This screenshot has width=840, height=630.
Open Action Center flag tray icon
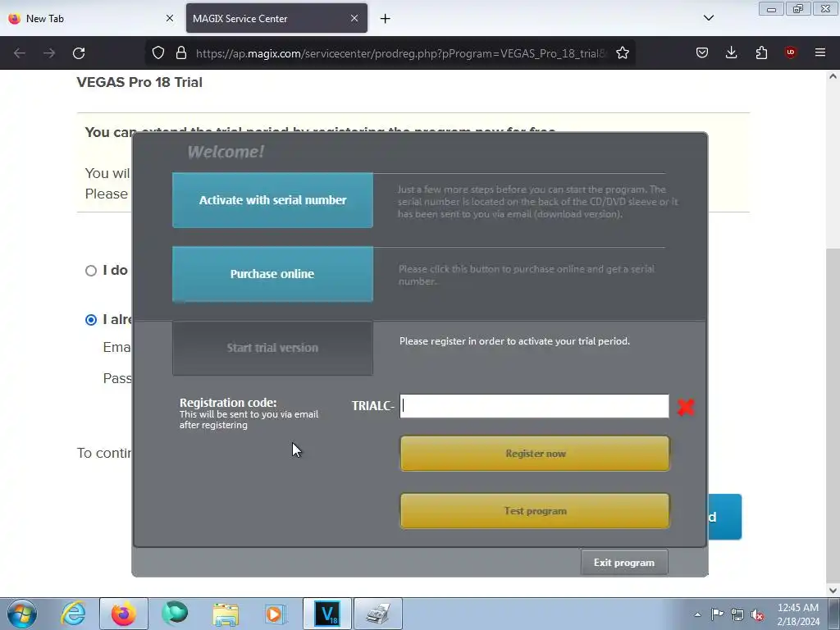point(717,614)
